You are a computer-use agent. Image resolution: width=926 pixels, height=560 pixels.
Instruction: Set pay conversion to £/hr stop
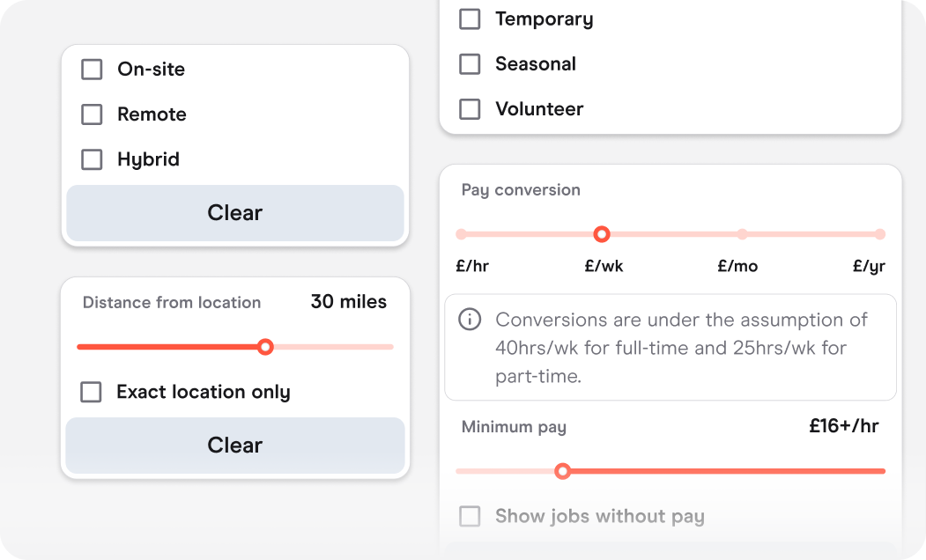[461, 234]
